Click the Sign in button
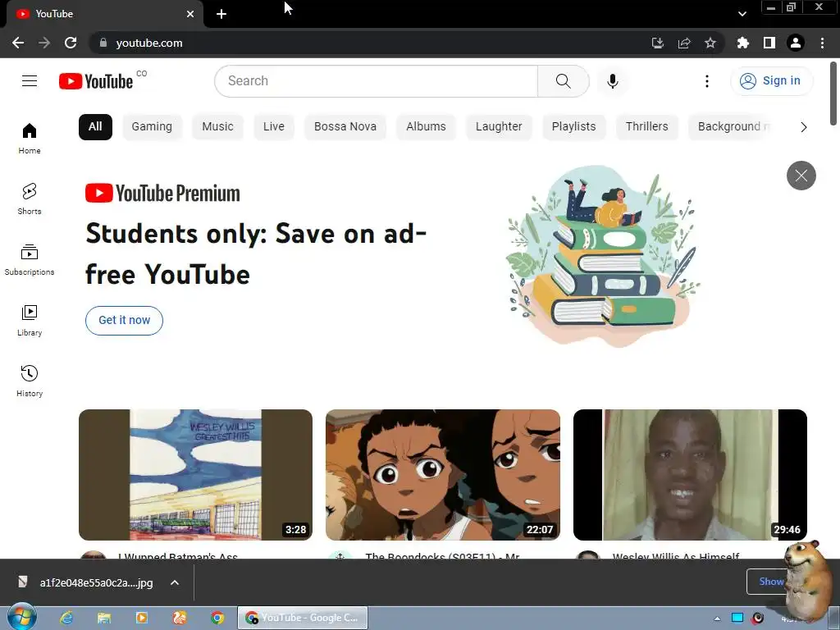 point(771,81)
